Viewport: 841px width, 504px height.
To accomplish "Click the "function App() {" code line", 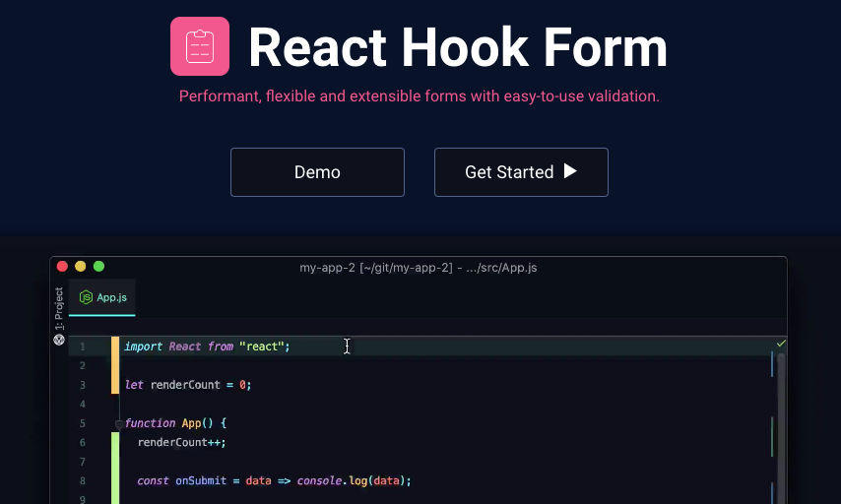I will [x=176, y=423].
